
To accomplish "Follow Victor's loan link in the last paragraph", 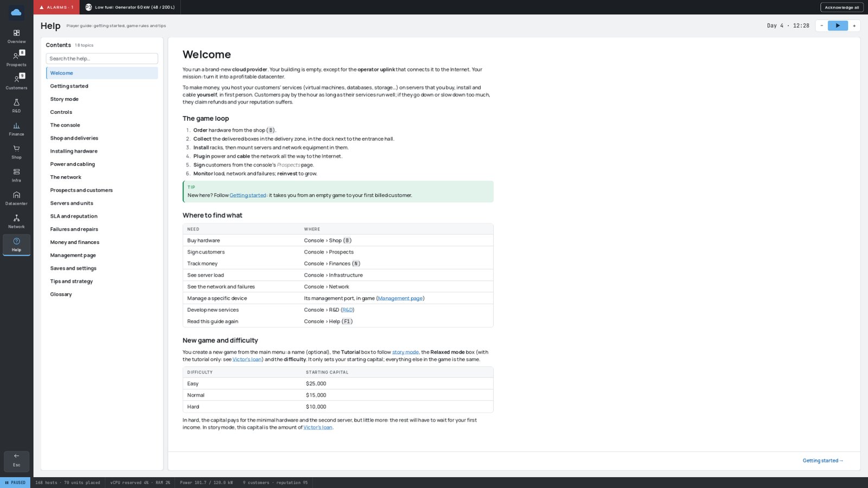I will (x=317, y=427).
